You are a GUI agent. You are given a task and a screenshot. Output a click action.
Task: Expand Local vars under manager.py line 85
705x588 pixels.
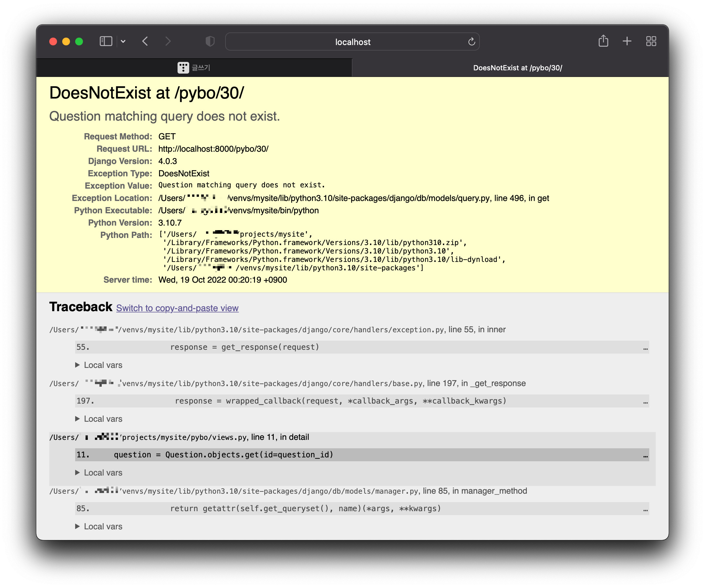coord(99,526)
